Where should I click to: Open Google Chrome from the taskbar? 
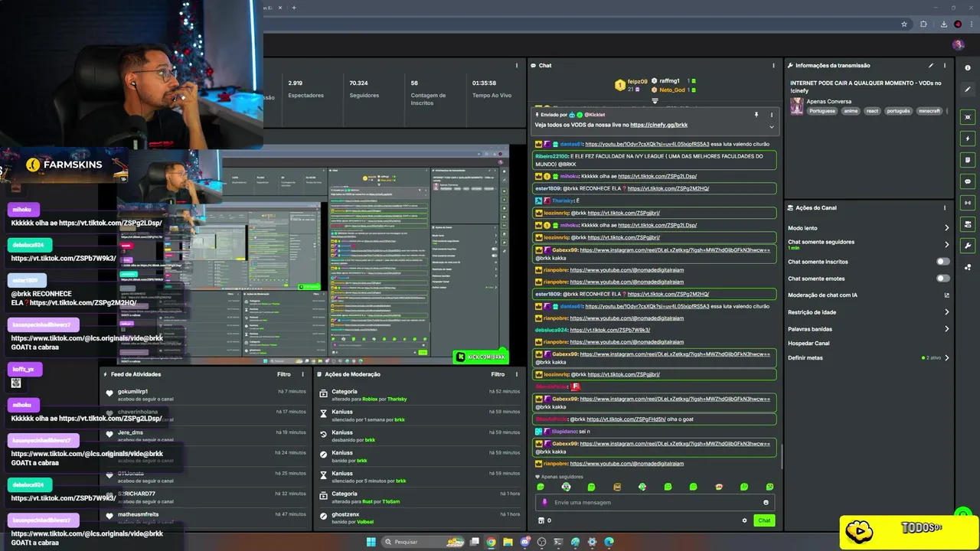[492, 542]
